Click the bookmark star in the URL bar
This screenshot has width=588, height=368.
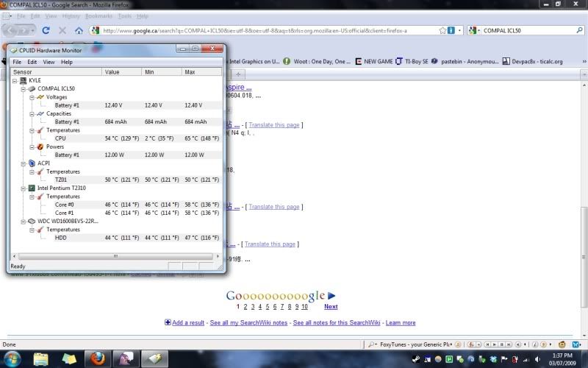(x=442, y=30)
